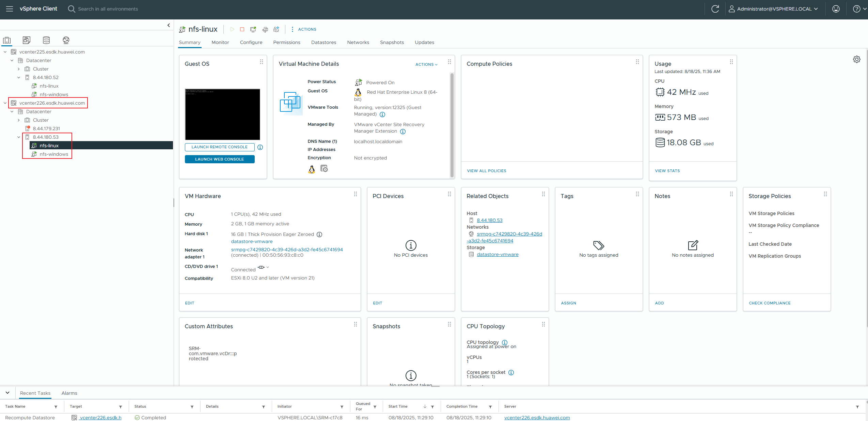Click the Usage card drag handle
This screenshot has height=421, width=868.
click(731, 62)
